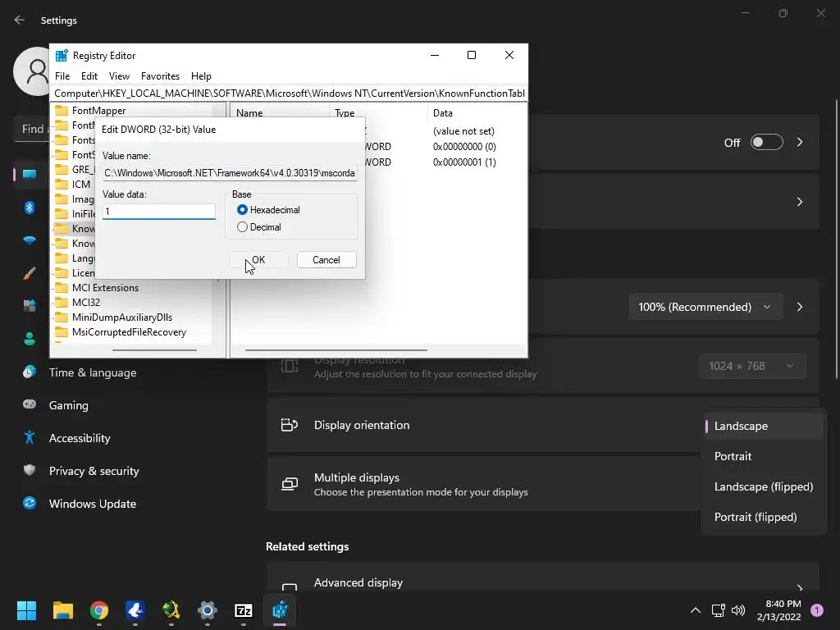Open Accounts person icon in Settings sidebar
The width and height of the screenshot is (840, 630).
pos(30,339)
